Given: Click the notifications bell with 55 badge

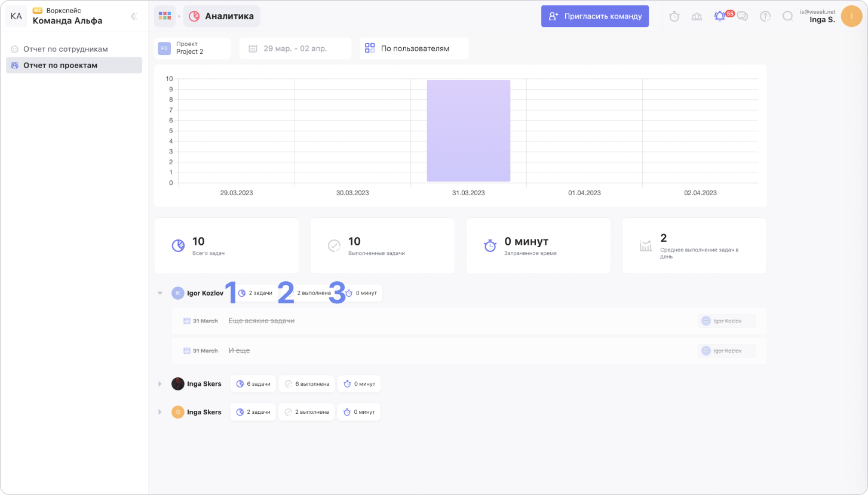Looking at the screenshot, I should tap(720, 17).
